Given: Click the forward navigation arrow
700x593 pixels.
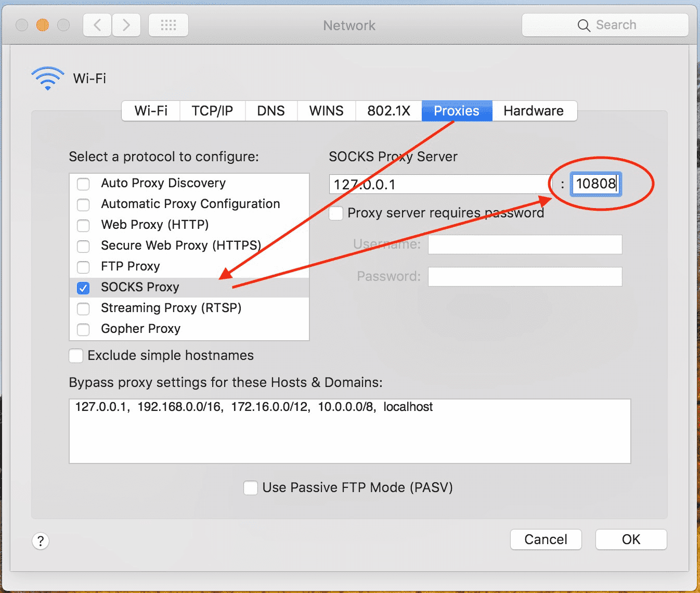Looking at the screenshot, I should (126, 25).
